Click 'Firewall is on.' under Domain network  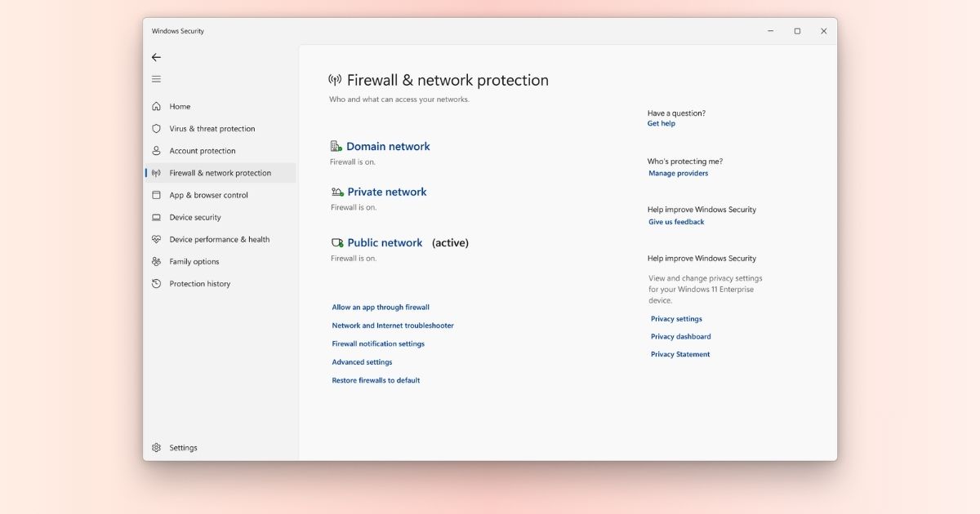tap(353, 162)
